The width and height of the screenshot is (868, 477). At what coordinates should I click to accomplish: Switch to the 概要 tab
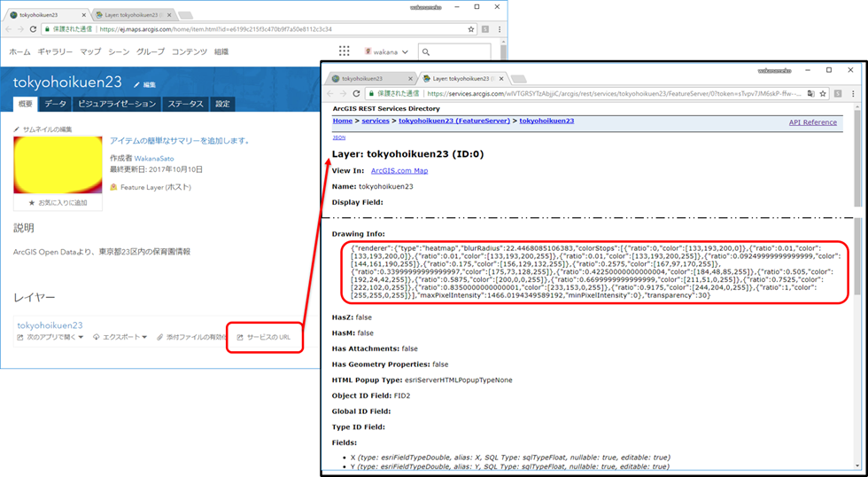(26, 104)
